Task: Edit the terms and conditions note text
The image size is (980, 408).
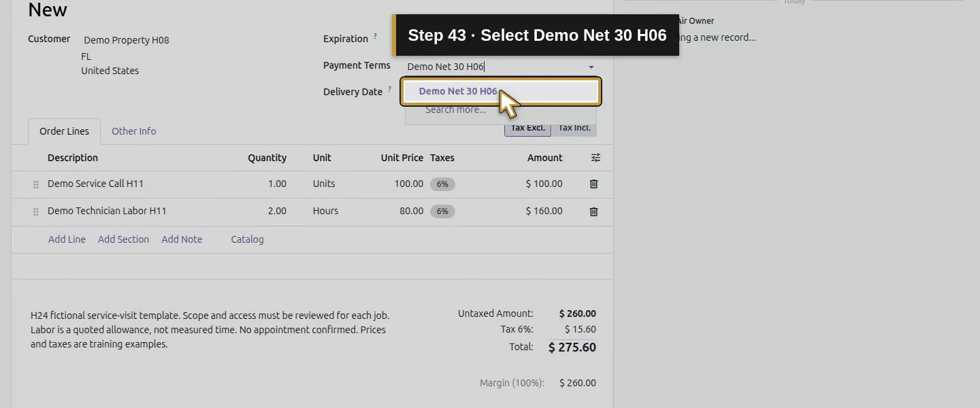Action: pyautogui.click(x=210, y=330)
